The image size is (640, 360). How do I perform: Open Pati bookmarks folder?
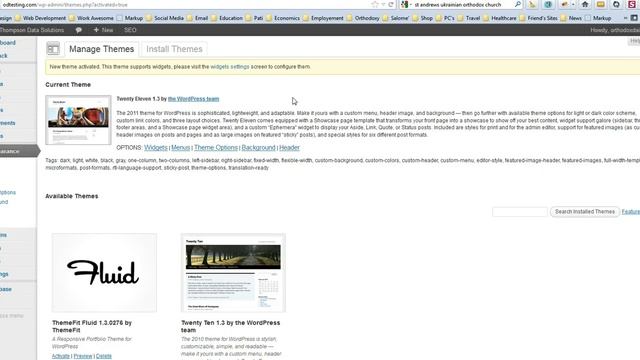point(254,18)
